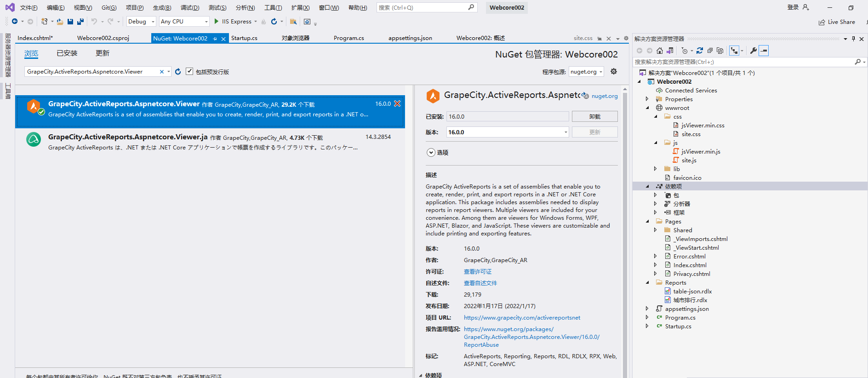Image resolution: width=868 pixels, height=378 pixels.
Task: Click the package details vertical scrollbar
Action: [625, 230]
